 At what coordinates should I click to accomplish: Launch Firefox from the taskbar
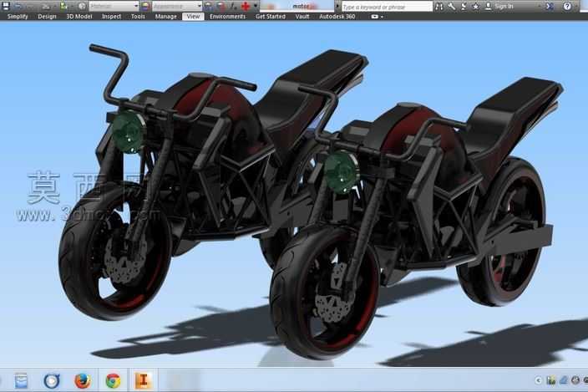(x=83, y=380)
